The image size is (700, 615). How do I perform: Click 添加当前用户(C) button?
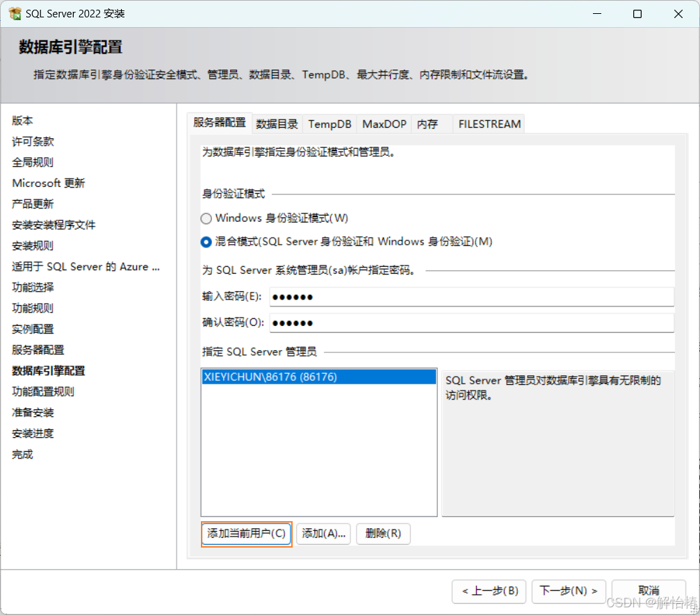(247, 534)
